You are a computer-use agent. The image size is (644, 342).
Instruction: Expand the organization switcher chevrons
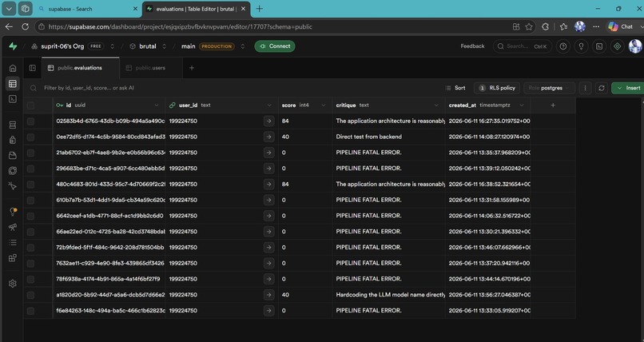112,46
